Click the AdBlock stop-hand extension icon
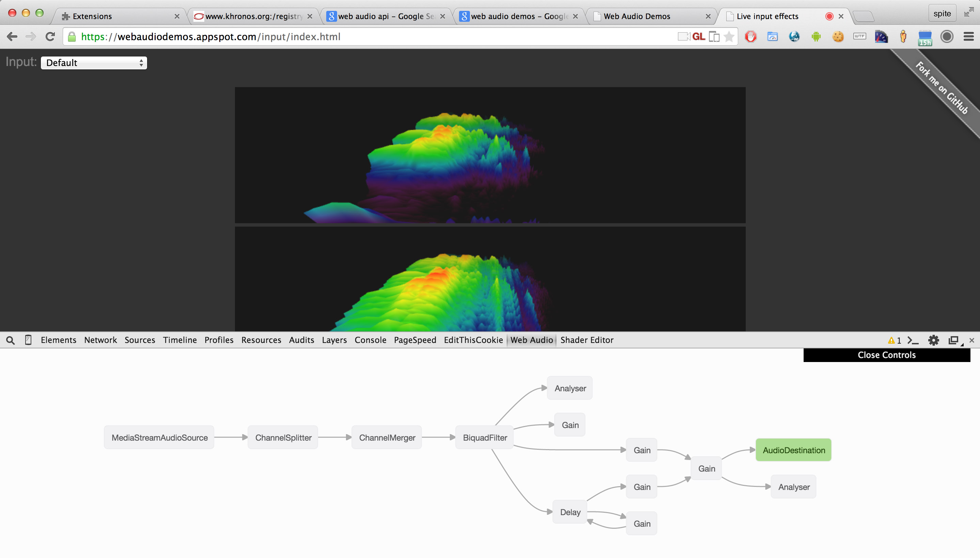980x558 pixels. tap(750, 36)
